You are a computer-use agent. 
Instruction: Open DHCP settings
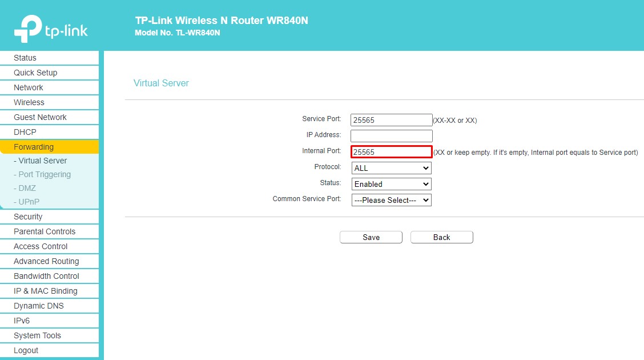point(49,132)
